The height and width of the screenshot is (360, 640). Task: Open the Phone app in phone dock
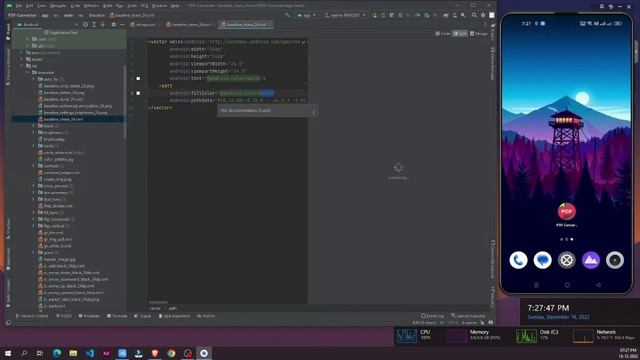[x=518, y=260]
